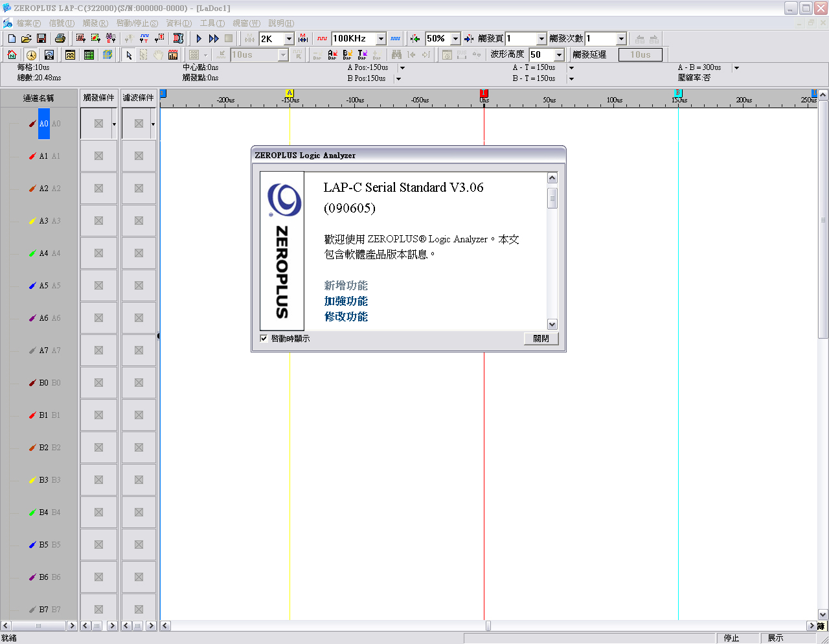Open the 觸發(R) menu
Screen dimensions: 829x644
pyautogui.click(x=95, y=23)
